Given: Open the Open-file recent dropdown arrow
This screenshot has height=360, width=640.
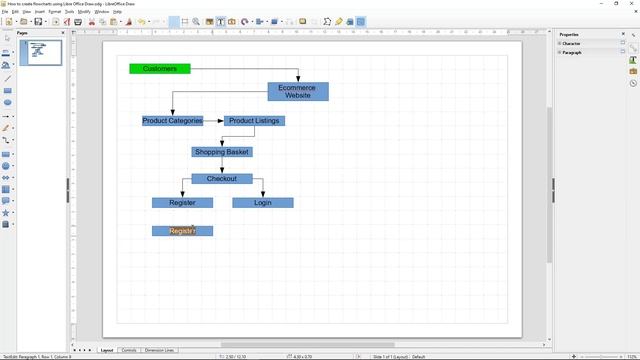Looking at the screenshot, I should [31, 22].
